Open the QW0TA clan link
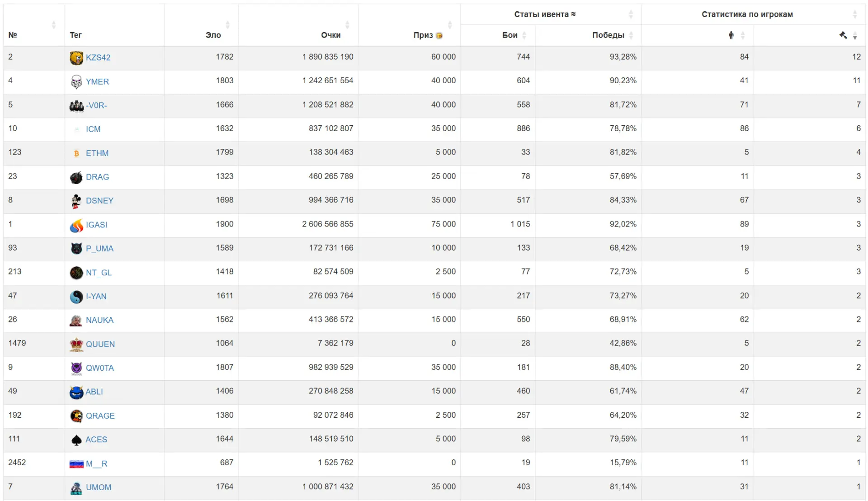Image resolution: width=868 pixels, height=501 pixels. pyautogui.click(x=100, y=368)
